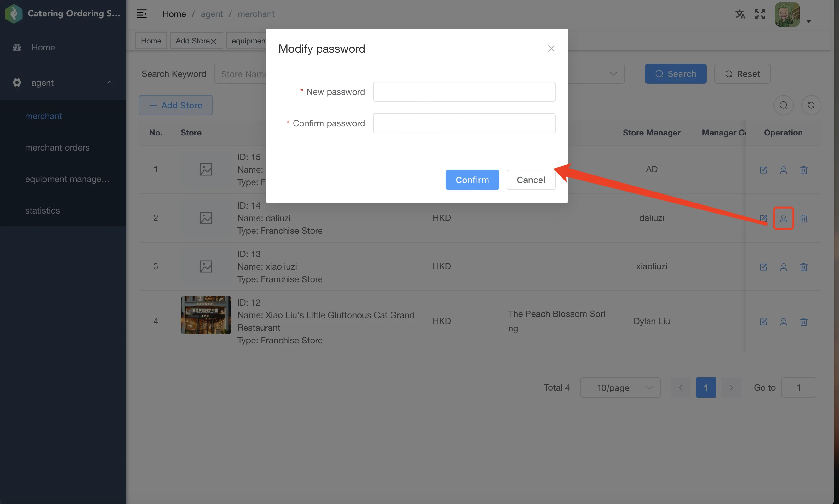
Task: Select page 1 in pagination
Action: pos(705,387)
